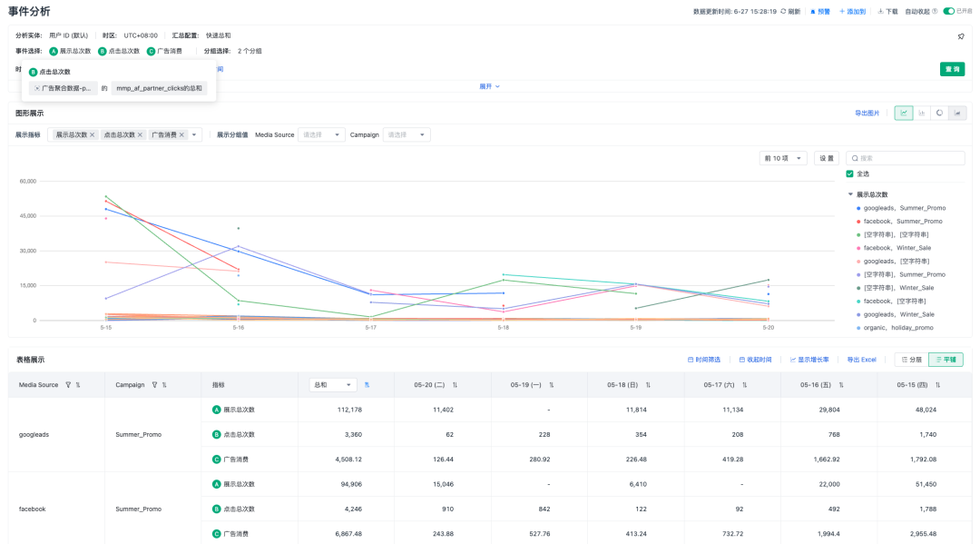Click 时间筛选 link
The height and width of the screenshot is (544, 980).
point(704,360)
